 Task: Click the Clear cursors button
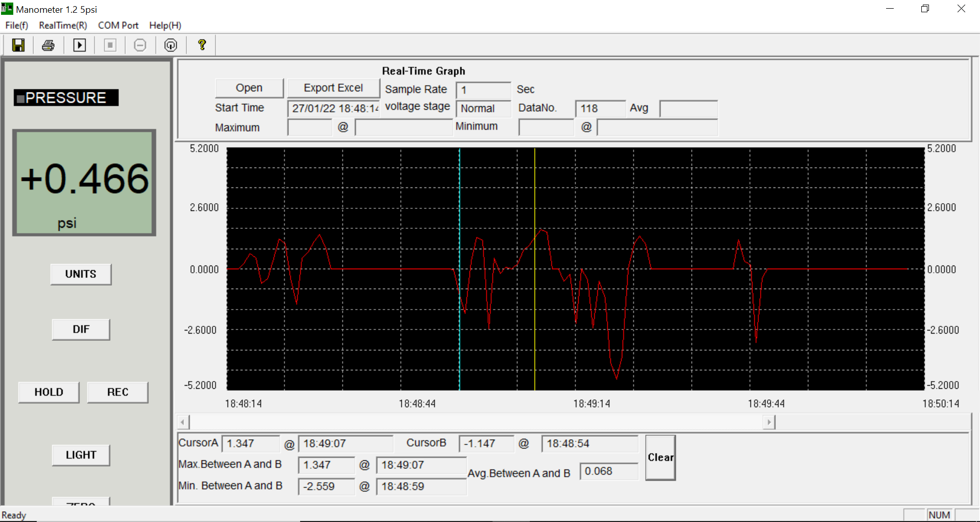tap(660, 458)
